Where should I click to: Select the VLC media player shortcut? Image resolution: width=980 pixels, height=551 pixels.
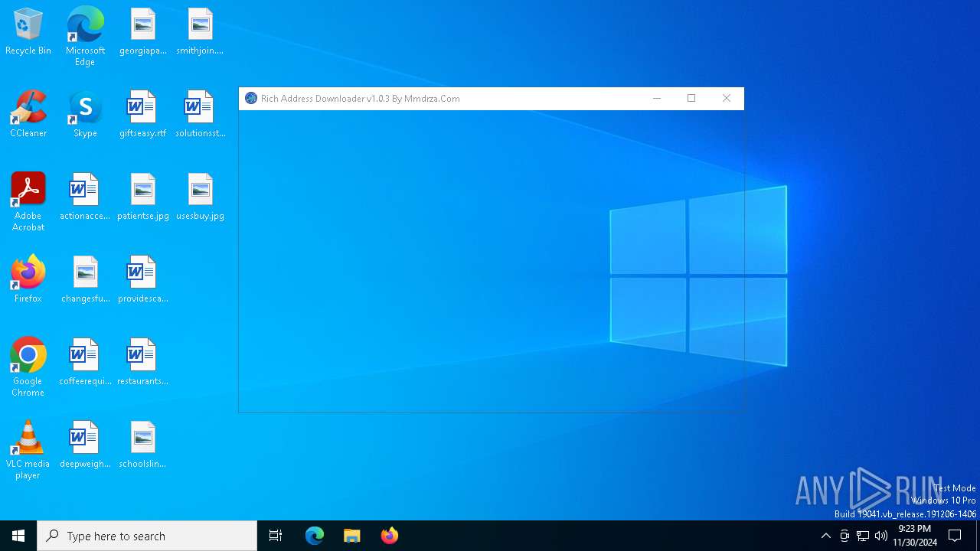coord(28,450)
